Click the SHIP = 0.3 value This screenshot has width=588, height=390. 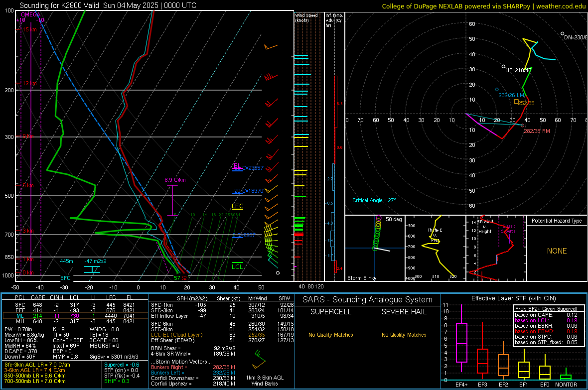pos(117,381)
